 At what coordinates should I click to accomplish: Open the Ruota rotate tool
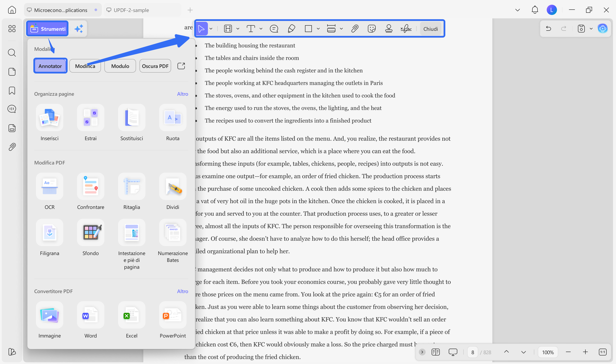173,123
